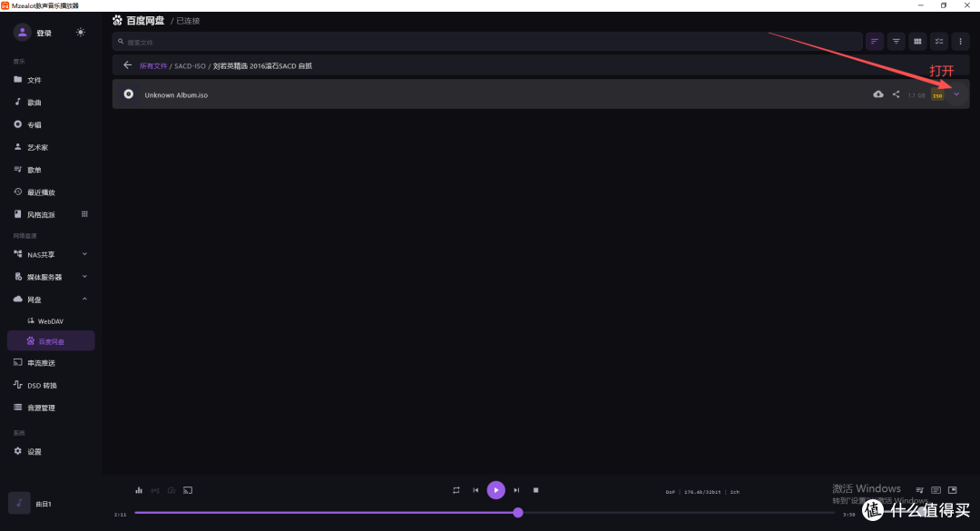Open the equalizer bars icon
Screen dimensions: 980x531
click(x=139, y=490)
